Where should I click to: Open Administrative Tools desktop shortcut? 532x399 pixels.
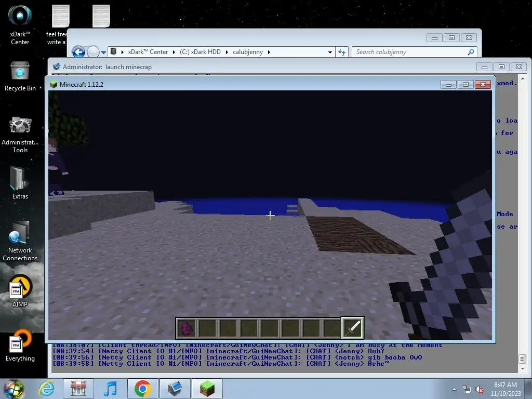[x=20, y=135]
